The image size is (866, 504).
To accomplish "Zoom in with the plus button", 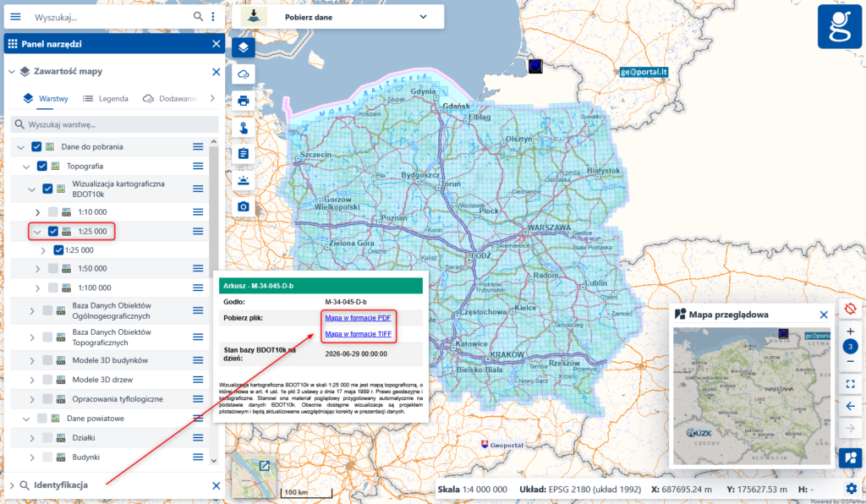I will coord(851,331).
